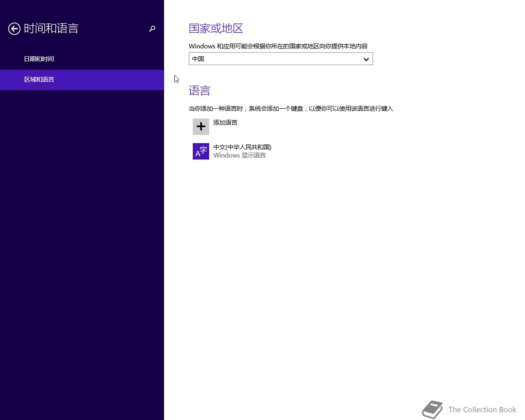Click the 添加语言 label
This screenshot has width=525, height=420.
[x=225, y=123]
